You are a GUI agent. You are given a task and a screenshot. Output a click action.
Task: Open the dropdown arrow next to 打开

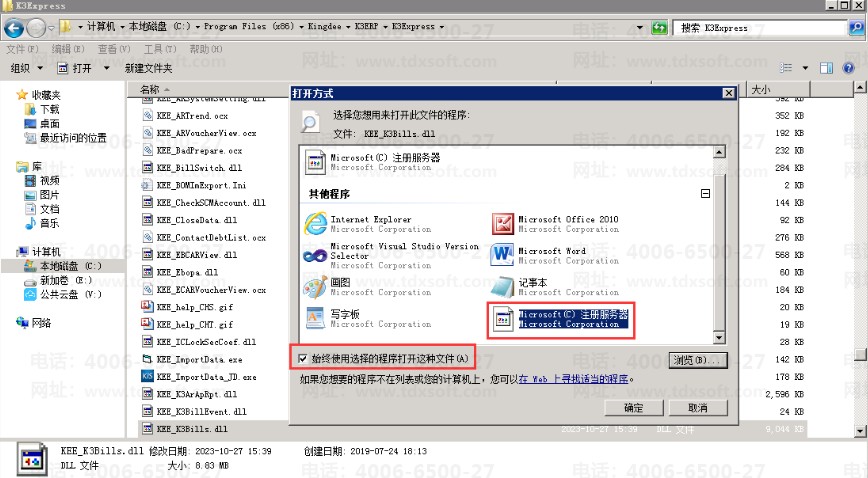pyautogui.click(x=106, y=68)
